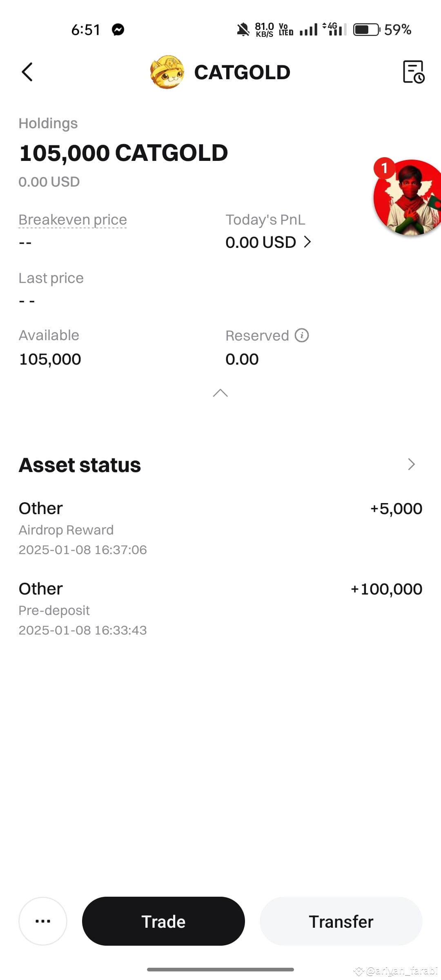
Task: Open the Reserved info icon
Action: [302, 335]
